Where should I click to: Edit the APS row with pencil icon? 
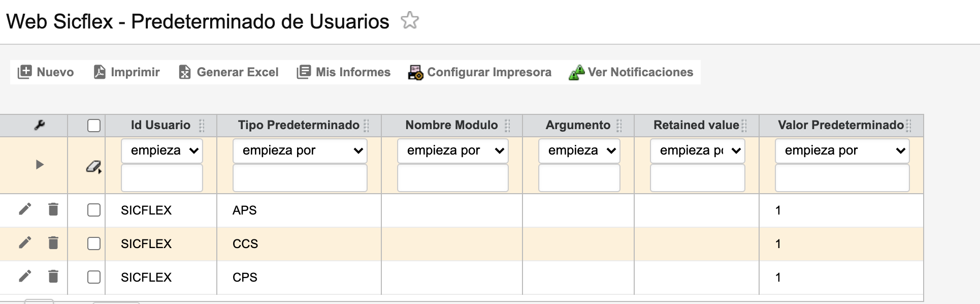pos(25,209)
